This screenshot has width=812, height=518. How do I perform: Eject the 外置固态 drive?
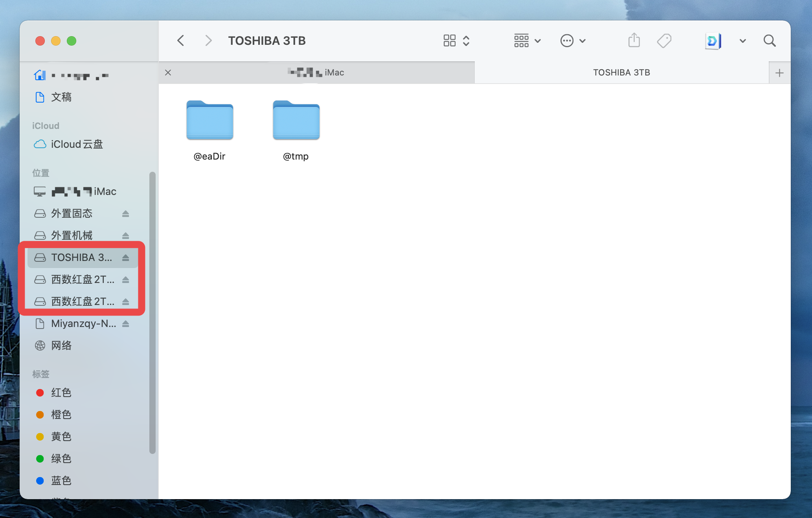tap(125, 213)
